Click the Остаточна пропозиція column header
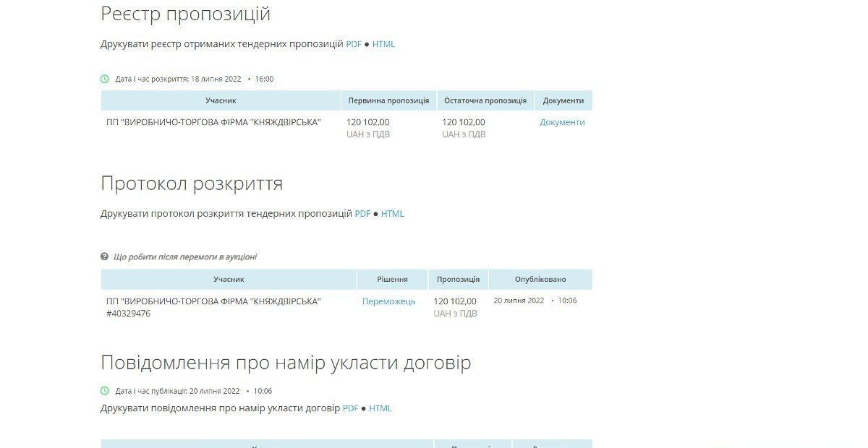The image size is (868, 448). tap(485, 100)
